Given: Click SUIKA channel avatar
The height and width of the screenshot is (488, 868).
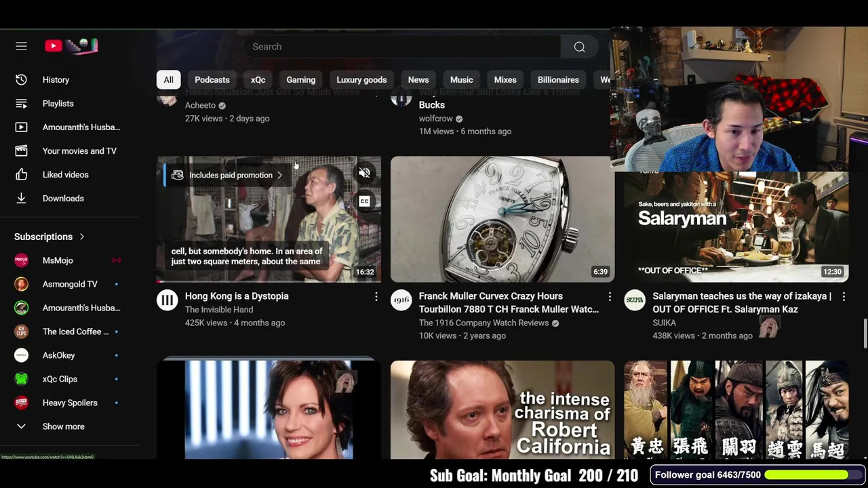Looking at the screenshot, I should pyautogui.click(x=635, y=300).
